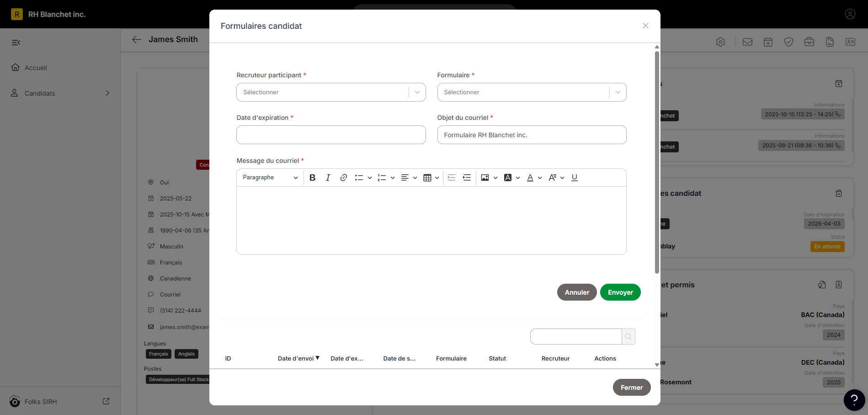Viewport: 868px width, 415px height.
Task: Open the shield check icon
Action: 788,42
